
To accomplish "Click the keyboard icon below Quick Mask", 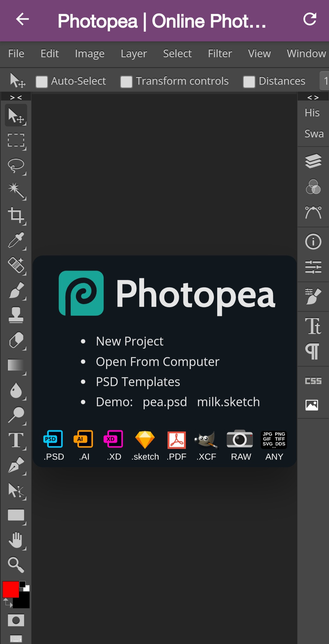I will point(16,639).
